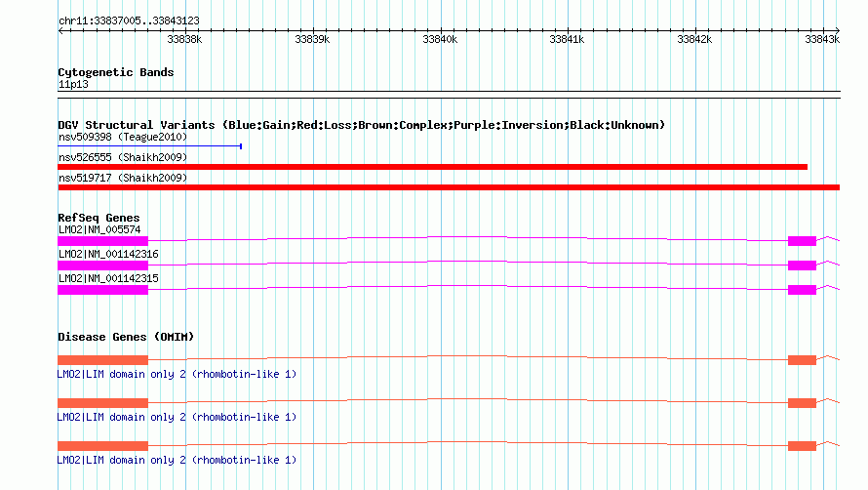Click the right orange exon of third OMIM gene

(802, 446)
